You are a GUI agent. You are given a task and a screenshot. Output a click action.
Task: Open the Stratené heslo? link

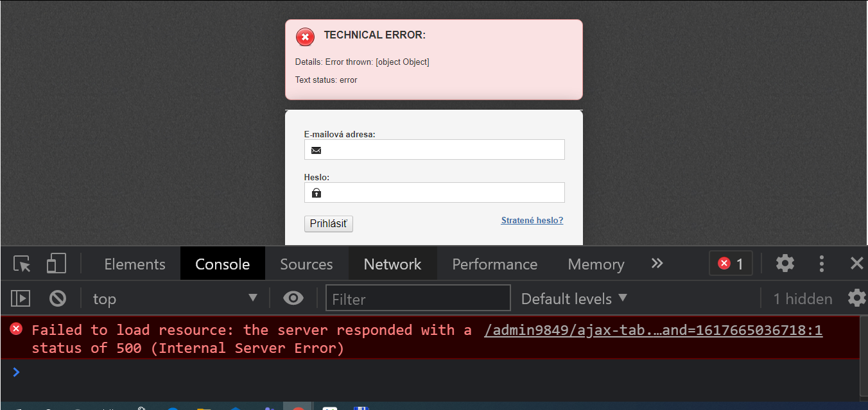pos(532,220)
